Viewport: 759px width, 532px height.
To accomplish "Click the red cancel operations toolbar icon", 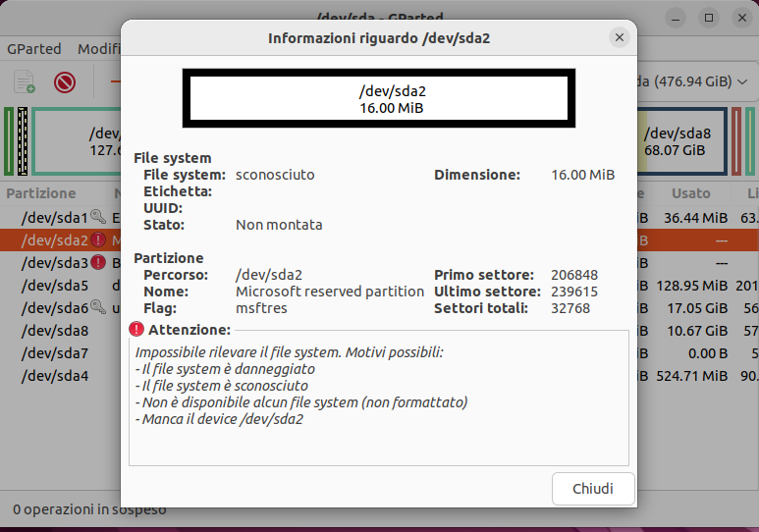I will (65, 82).
